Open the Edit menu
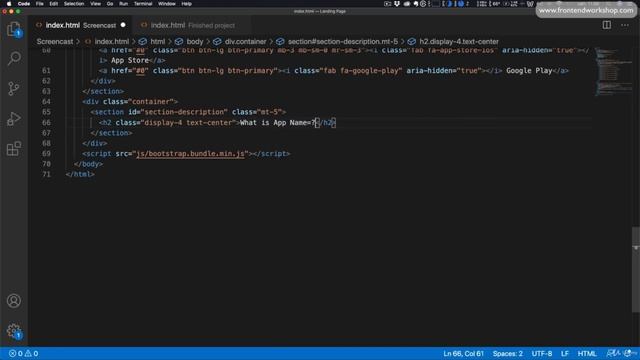This screenshot has height=360, width=640. coord(53,4)
